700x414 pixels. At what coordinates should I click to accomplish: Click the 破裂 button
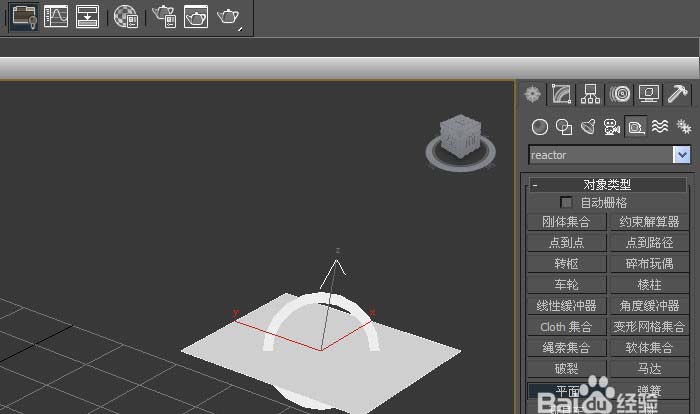click(x=567, y=369)
